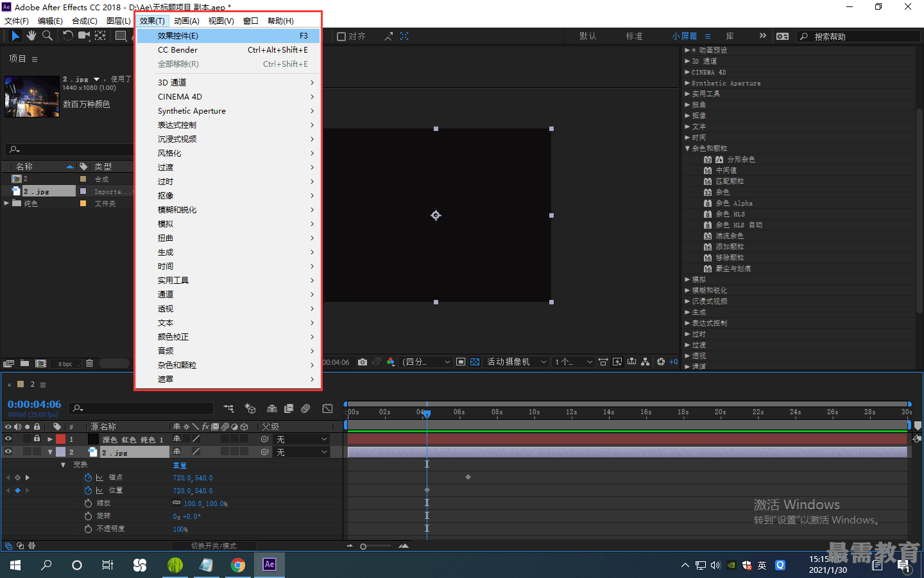Click the region of interest icon
This screenshot has width=924, height=578.
pyautogui.click(x=461, y=362)
